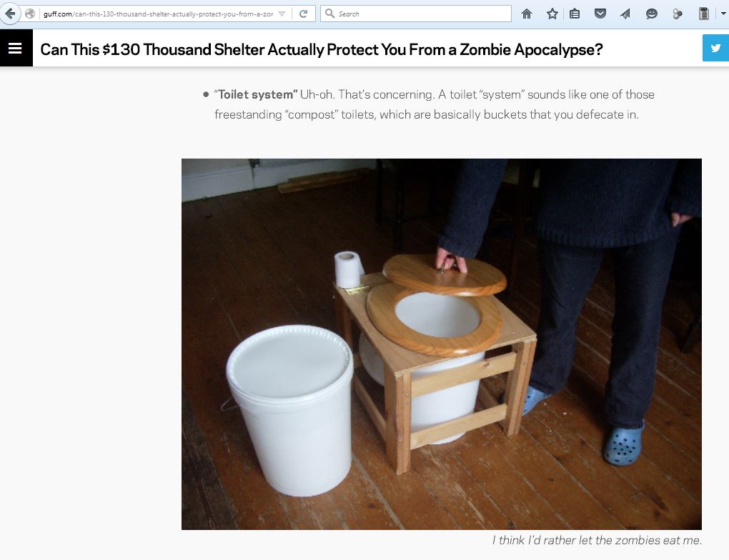
Task: Click the article headline title
Action: (322, 49)
